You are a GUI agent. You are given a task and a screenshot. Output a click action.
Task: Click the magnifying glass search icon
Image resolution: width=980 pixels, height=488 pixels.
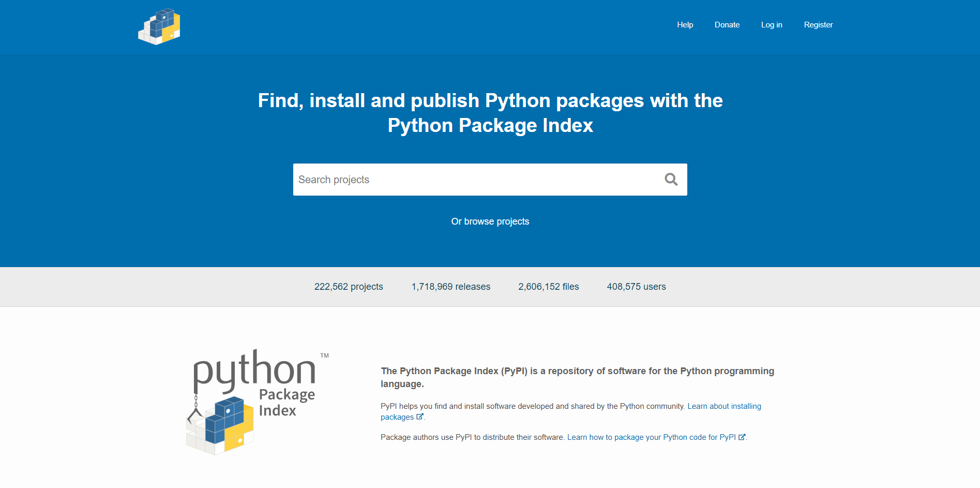(x=671, y=179)
